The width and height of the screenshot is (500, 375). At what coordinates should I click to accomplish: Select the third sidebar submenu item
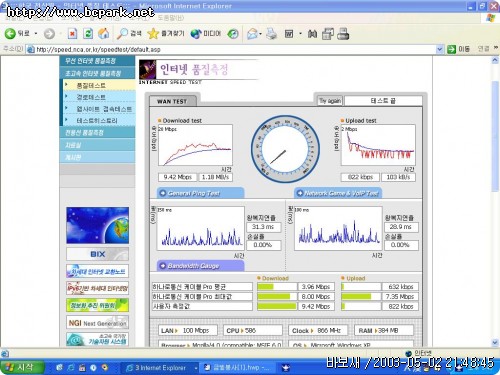pyautogui.click(x=99, y=109)
